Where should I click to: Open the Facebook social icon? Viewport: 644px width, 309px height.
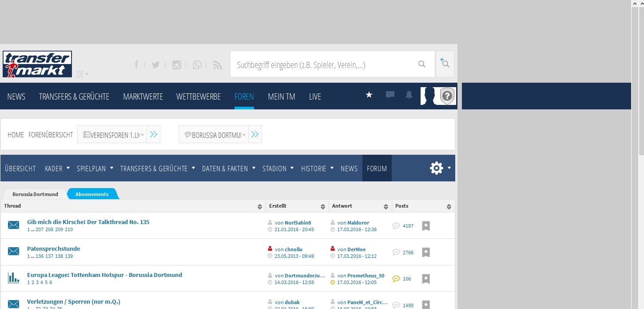[x=136, y=65]
